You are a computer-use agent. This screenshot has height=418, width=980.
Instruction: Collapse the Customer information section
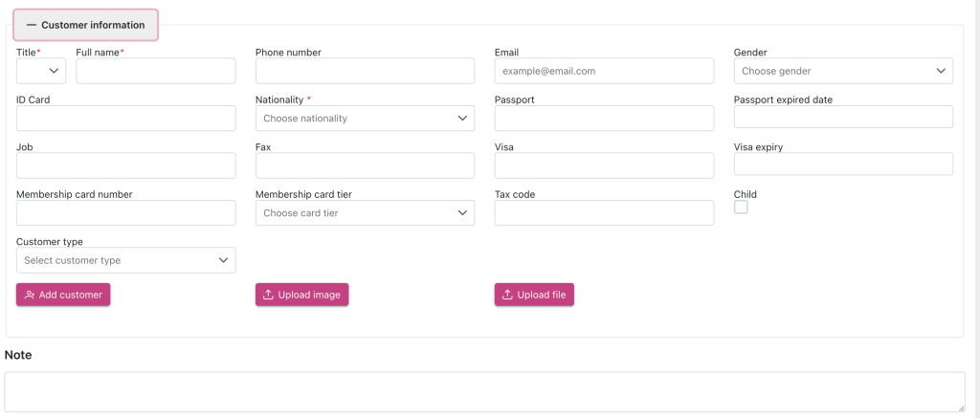point(86,25)
